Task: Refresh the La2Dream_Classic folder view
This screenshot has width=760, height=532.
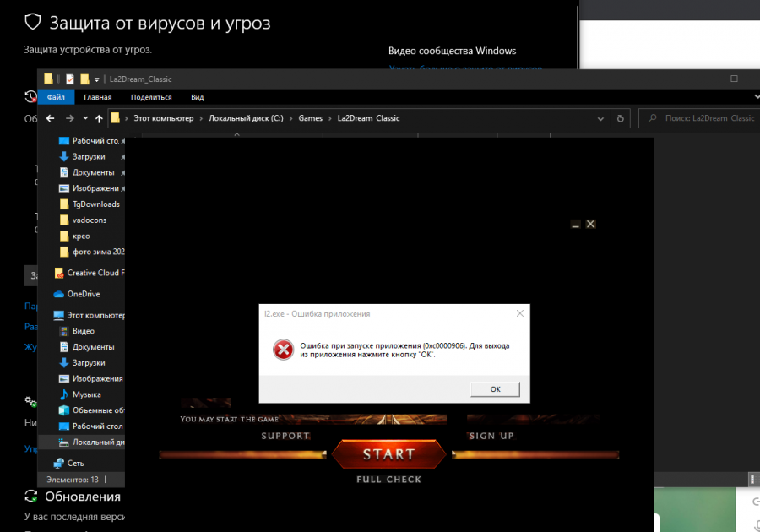Action: 622,118
